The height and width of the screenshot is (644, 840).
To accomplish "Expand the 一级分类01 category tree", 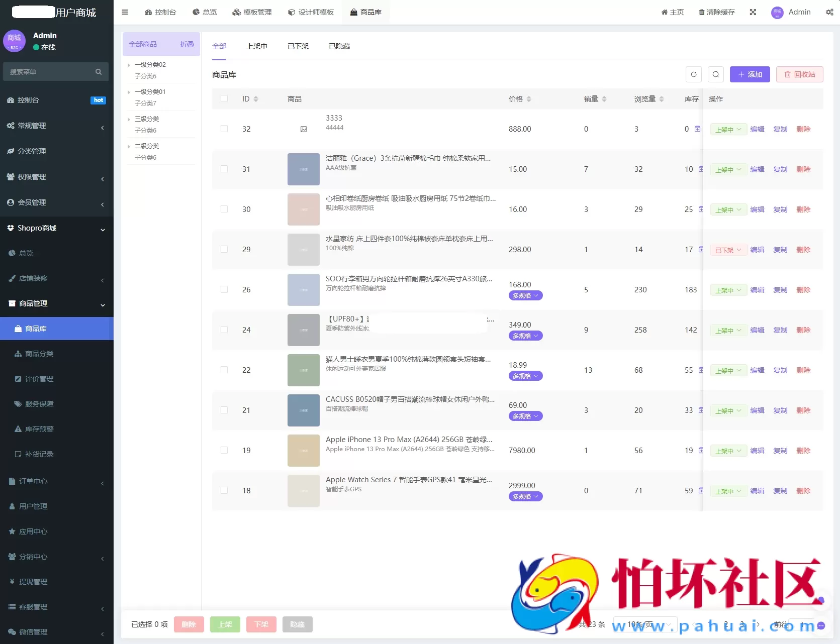I will pos(129,91).
